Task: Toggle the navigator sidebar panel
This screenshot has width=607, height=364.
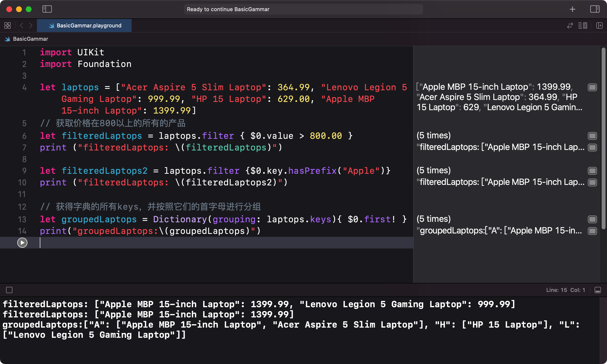Action: (x=47, y=9)
